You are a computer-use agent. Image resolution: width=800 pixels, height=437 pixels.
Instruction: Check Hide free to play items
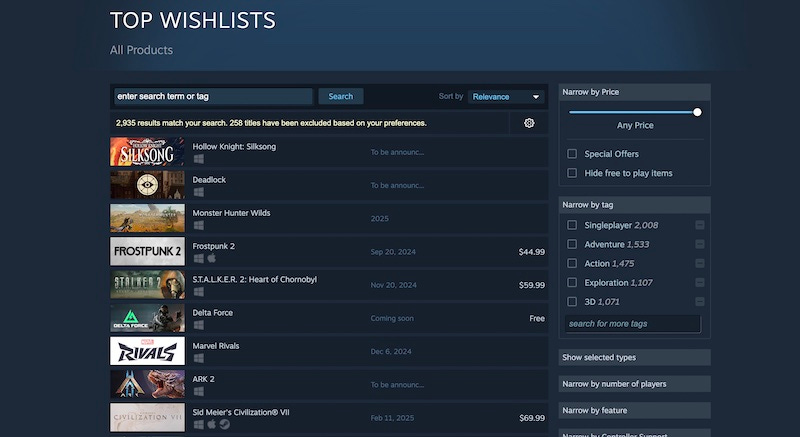[x=572, y=173]
